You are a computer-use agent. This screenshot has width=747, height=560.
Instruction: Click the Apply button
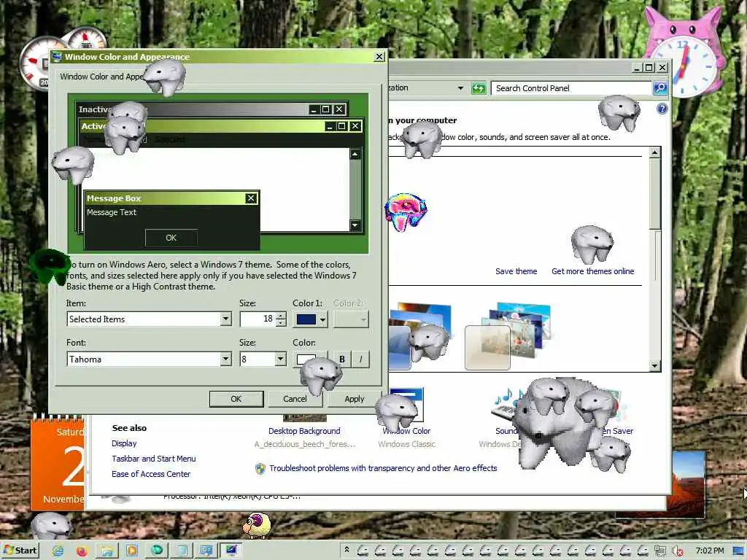pyautogui.click(x=354, y=399)
